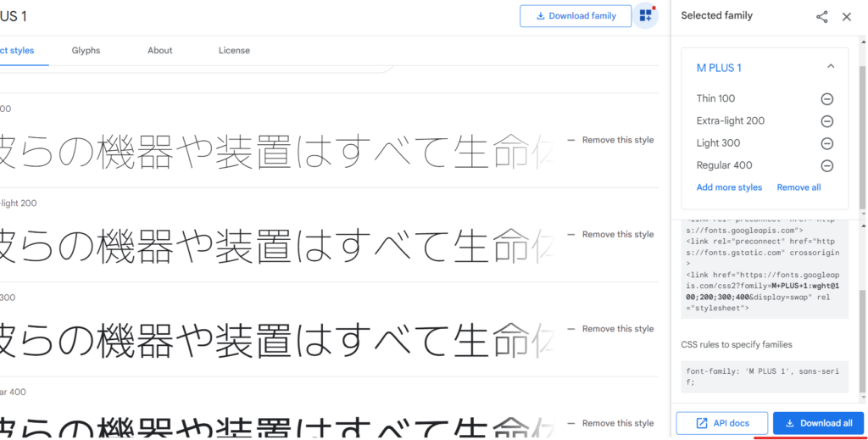Remove this style for Light 300 preview
The image size is (868, 440).
coord(610,329)
